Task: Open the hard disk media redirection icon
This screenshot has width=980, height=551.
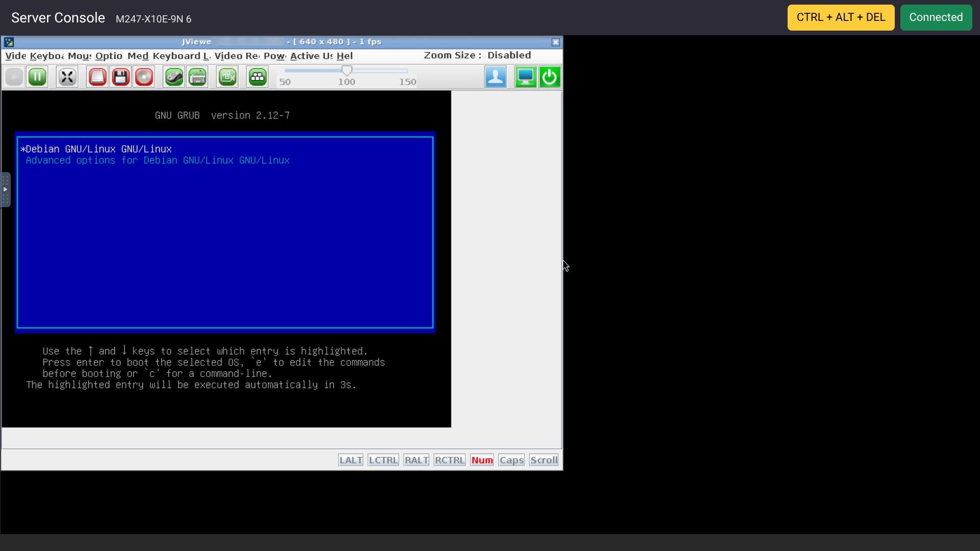Action: [x=97, y=77]
